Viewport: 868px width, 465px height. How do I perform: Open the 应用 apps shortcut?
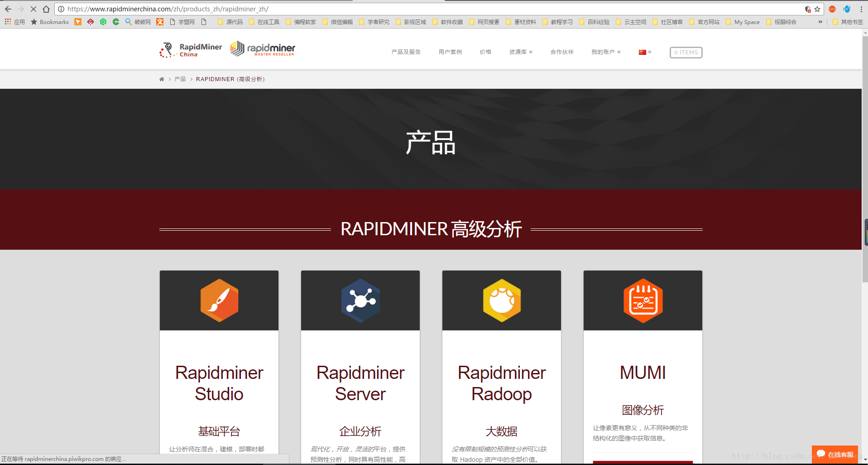14,22
